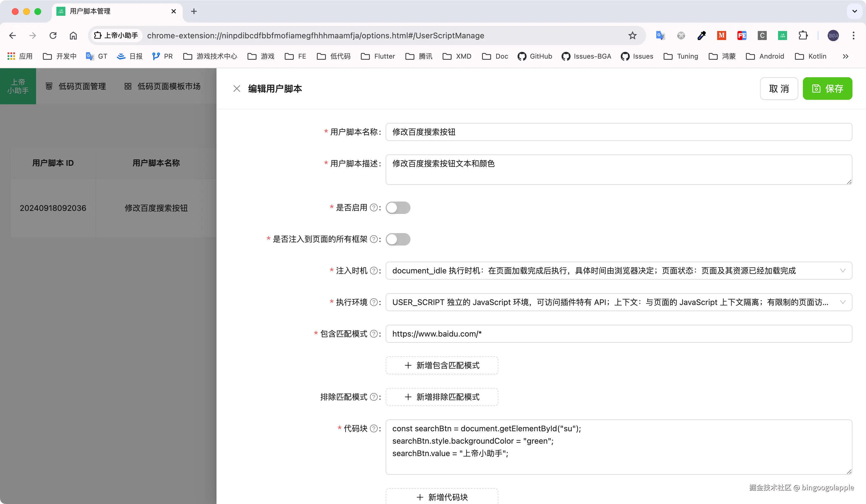Screen dimensions: 866x504
Task: Click the 新增包含匹配模式 button
Action: coord(441,365)
